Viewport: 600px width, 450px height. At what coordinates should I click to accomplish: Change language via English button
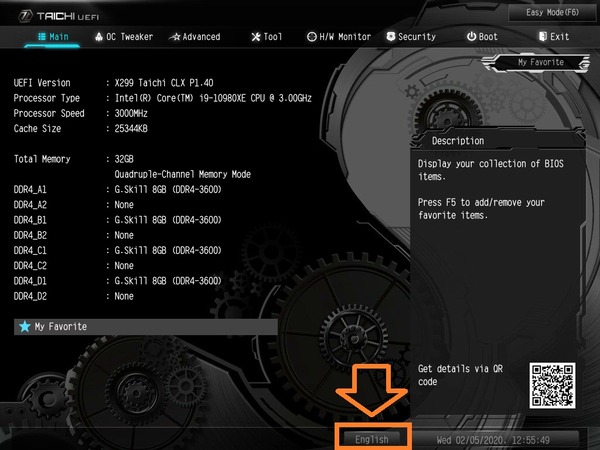[x=372, y=439]
